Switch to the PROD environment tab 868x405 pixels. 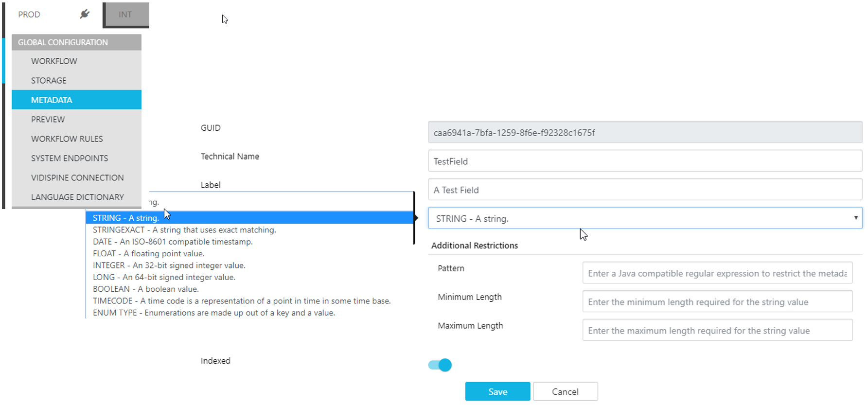click(29, 15)
